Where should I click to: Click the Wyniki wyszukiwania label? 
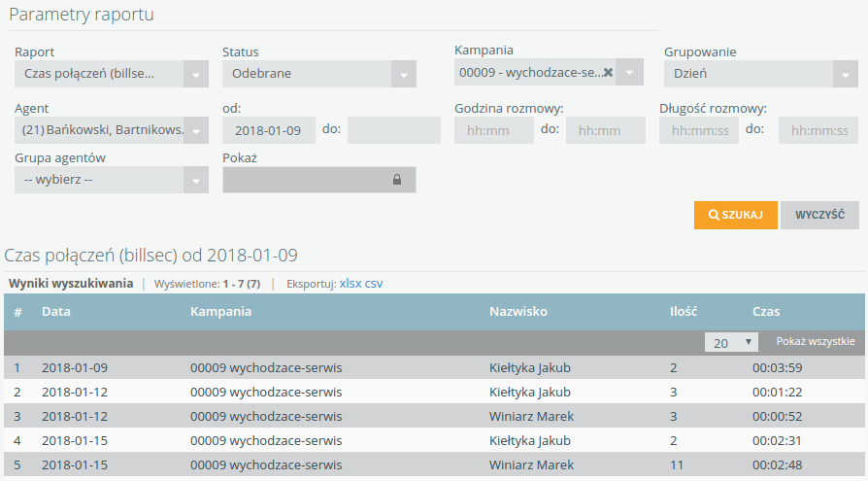[x=71, y=283]
